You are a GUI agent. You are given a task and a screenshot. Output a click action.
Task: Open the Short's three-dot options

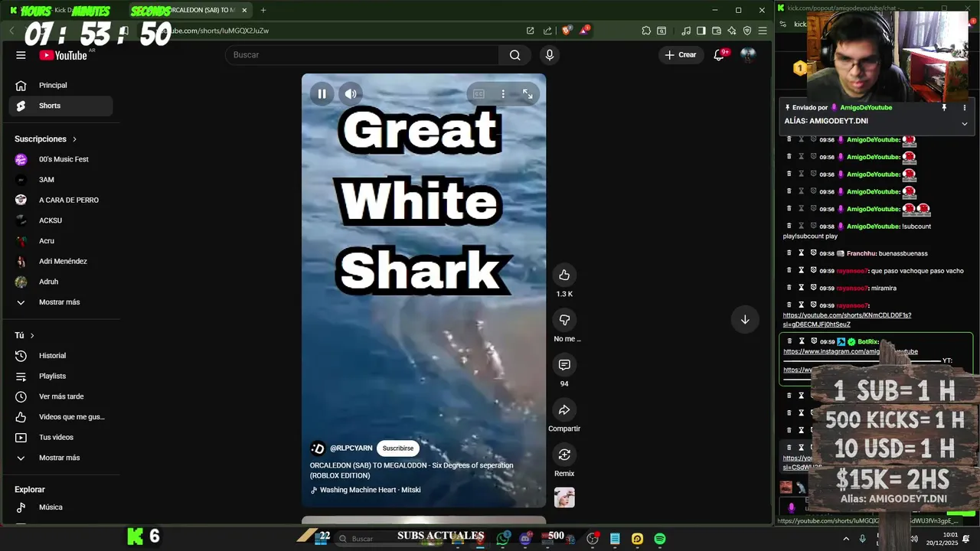(503, 94)
